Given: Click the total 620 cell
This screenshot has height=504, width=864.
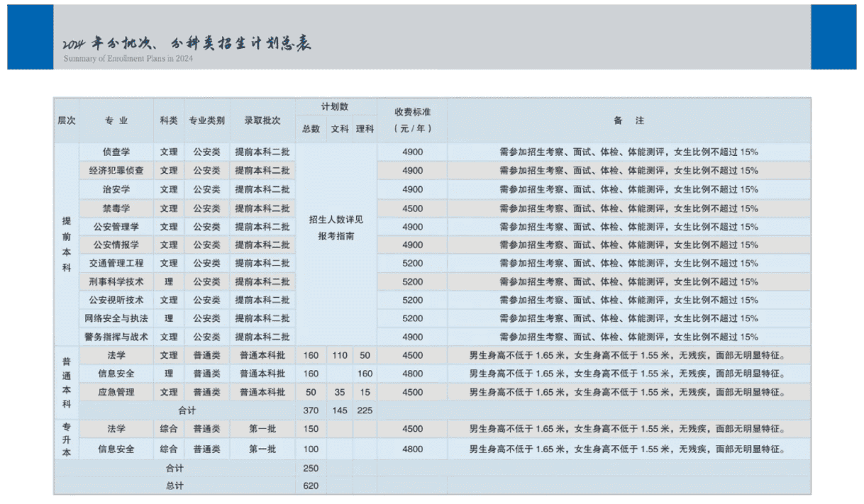Looking at the screenshot, I should tap(311, 486).
